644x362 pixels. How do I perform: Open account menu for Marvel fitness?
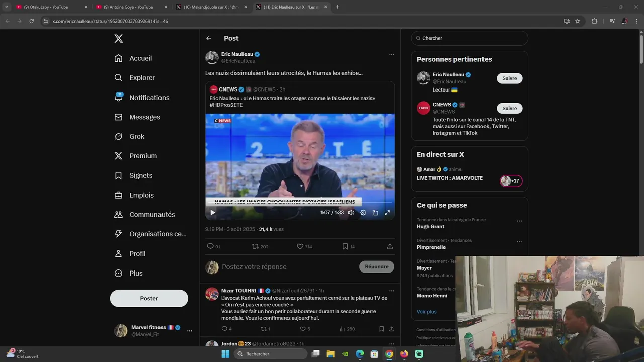click(x=153, y=331)
